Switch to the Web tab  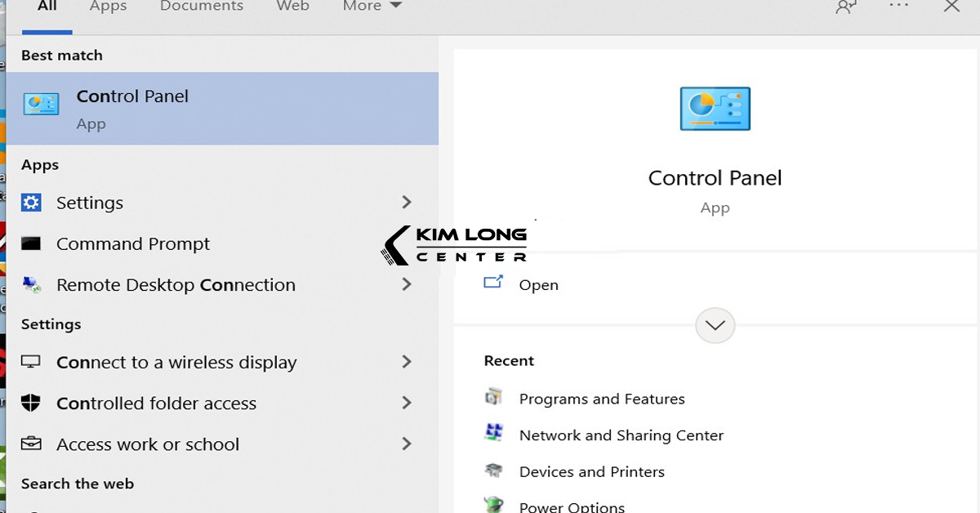pos(292,7)
